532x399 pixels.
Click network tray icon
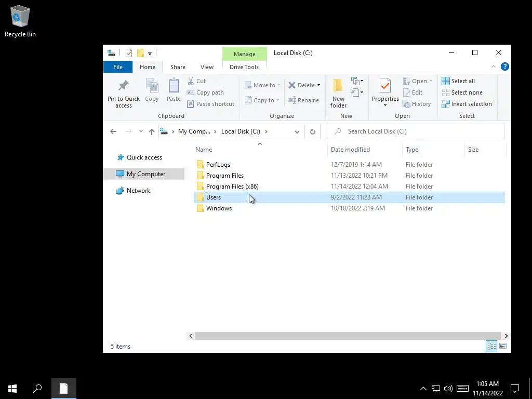pos(436,389)
